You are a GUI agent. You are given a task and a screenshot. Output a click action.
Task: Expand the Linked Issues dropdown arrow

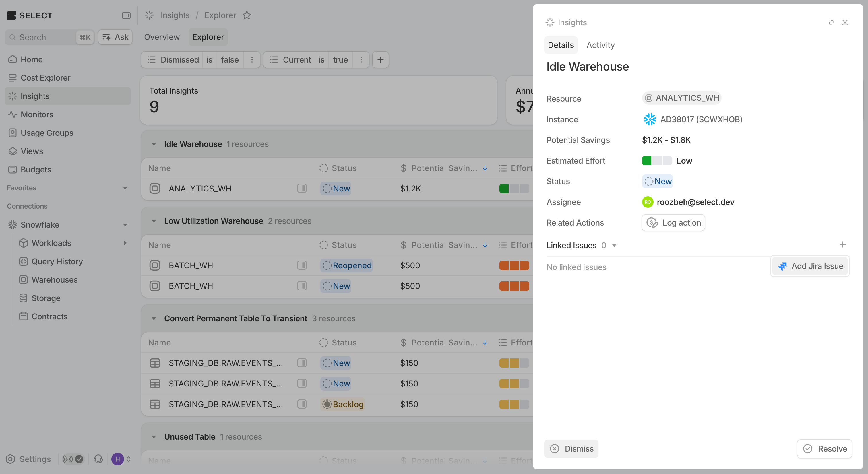(x=614, y=246)
